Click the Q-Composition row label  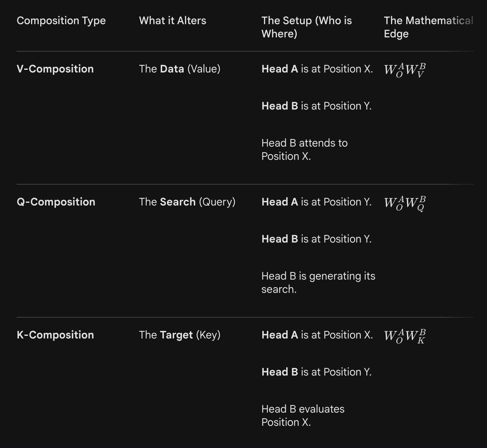[x=56, y=202]
